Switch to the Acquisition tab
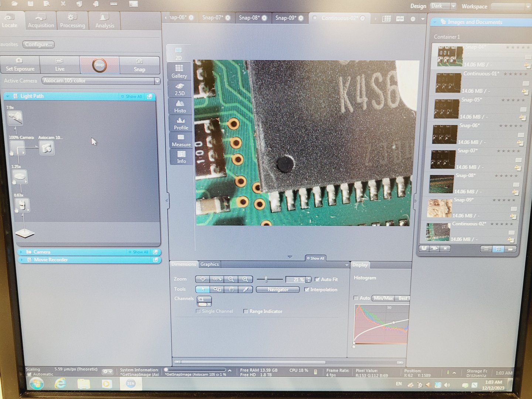 (41, 21)
